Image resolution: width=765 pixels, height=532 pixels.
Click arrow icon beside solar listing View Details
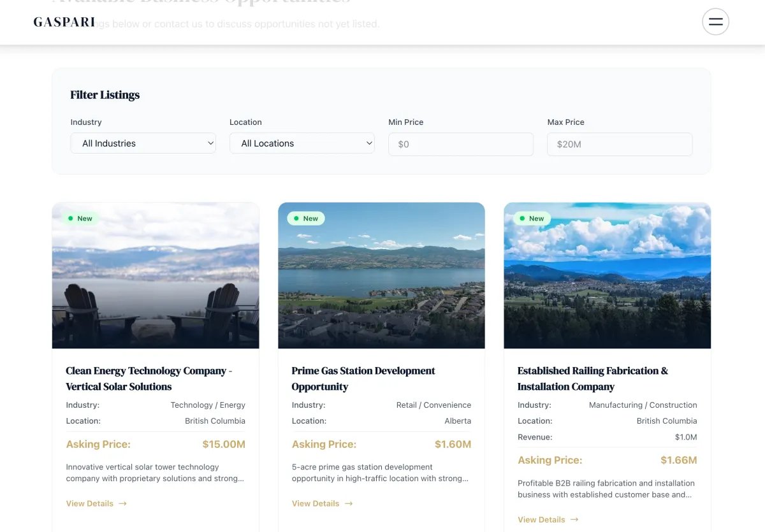pyautogui.click(x=122, y=503)
